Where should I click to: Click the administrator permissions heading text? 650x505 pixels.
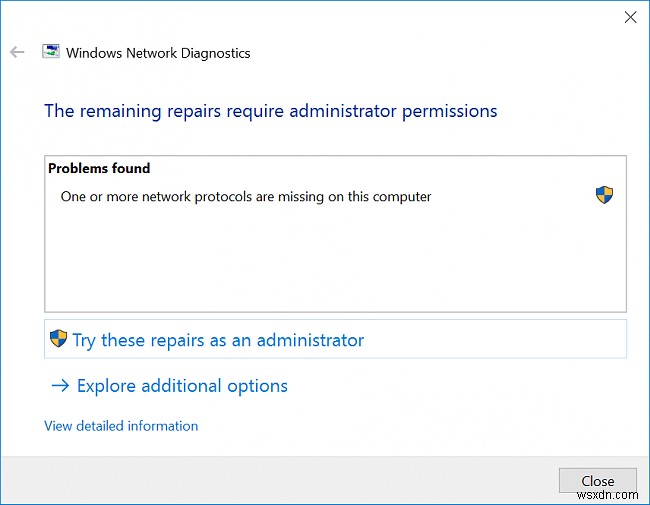[270, 110]
